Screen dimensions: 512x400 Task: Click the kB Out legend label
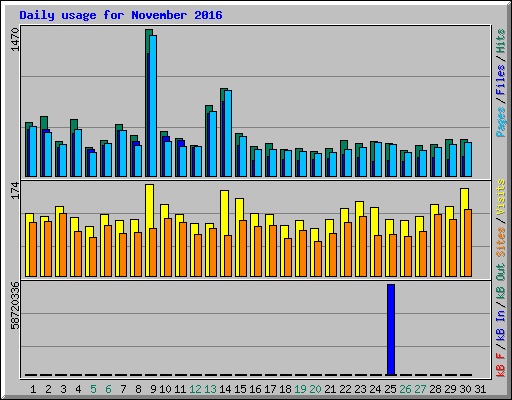pyautogui.click(x=501, y=282)
